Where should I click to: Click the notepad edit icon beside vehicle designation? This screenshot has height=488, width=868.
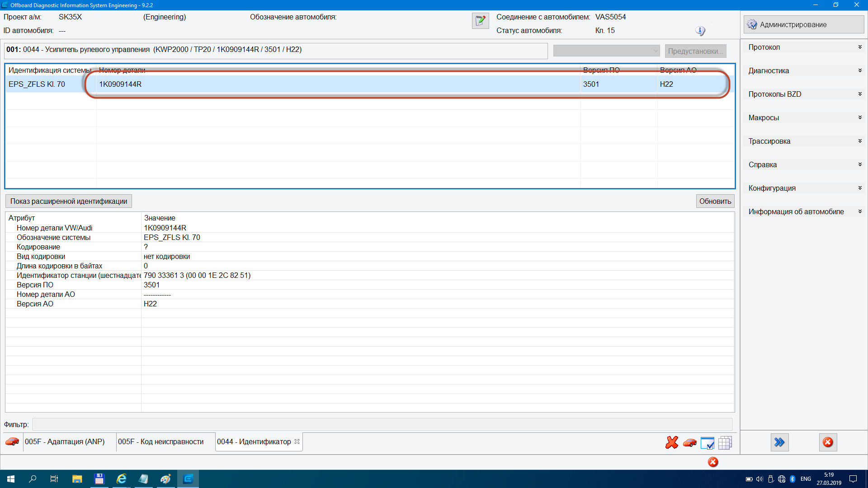[x=480, y=21]
